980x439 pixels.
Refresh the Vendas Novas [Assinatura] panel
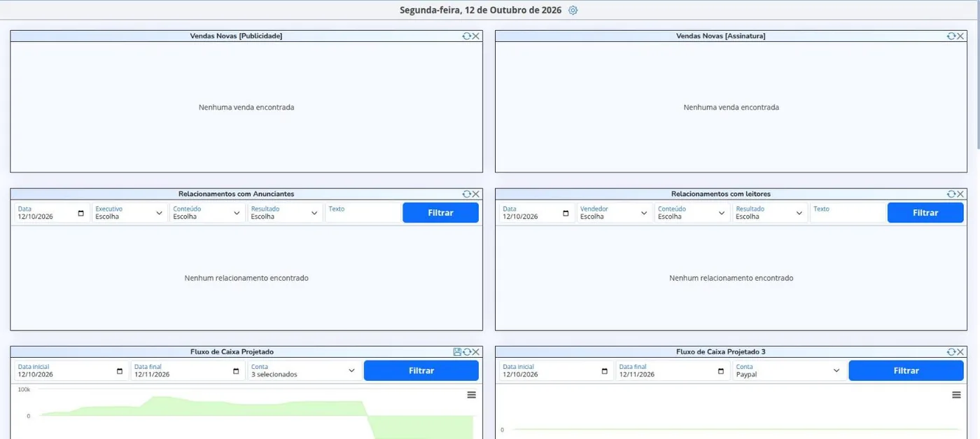tap(951, 36)
